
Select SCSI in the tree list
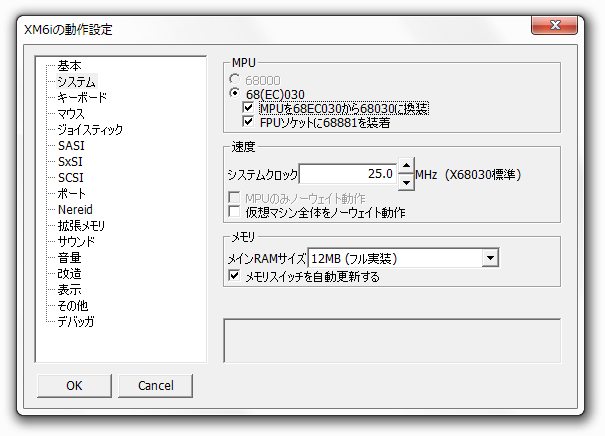tap(71, 177)
